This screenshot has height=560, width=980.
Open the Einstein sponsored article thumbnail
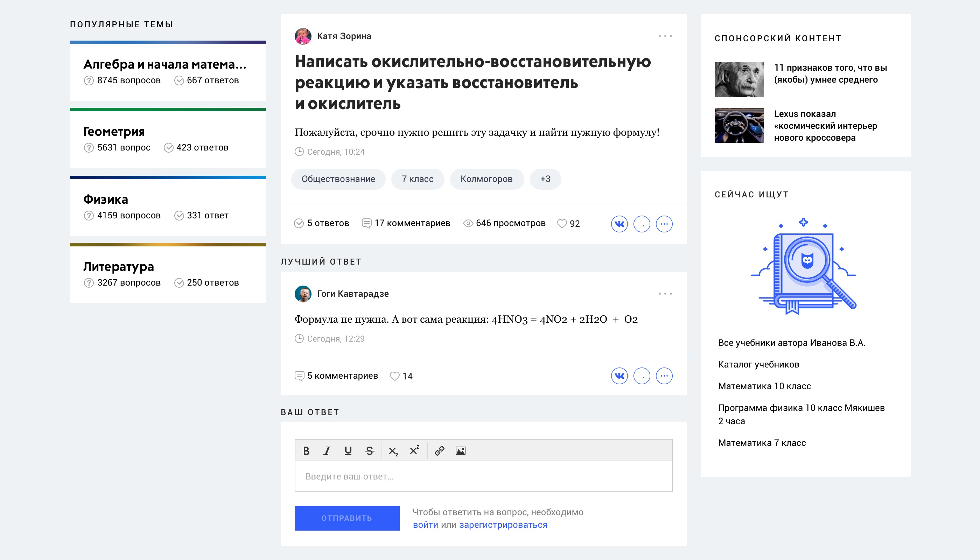pyautogui.click(x=739, y=79)
